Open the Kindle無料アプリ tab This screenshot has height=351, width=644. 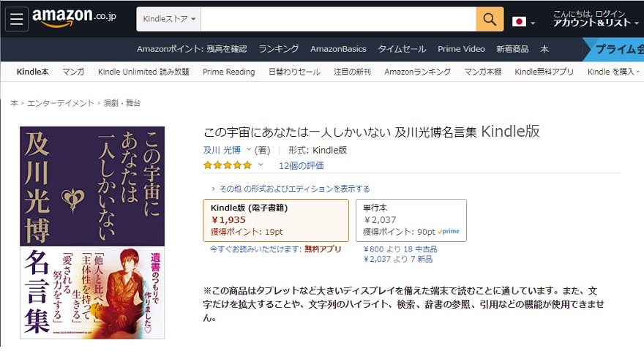pyautogui.click(x=544, y=72)
